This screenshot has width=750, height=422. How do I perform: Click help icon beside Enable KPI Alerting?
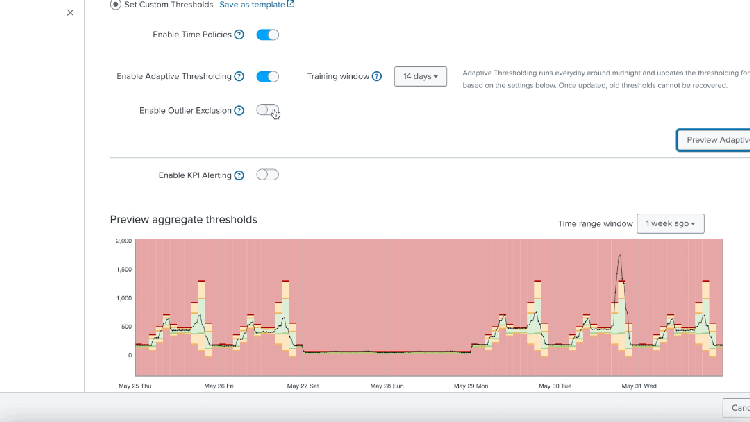[x=239, y=175]
